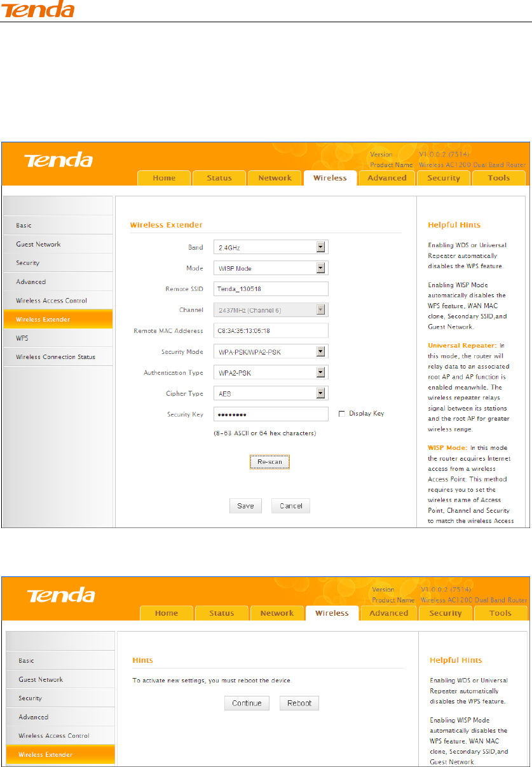Select Basic in upper sidebar
This screenshot has height=767, width=532.
tap(58, 226)
